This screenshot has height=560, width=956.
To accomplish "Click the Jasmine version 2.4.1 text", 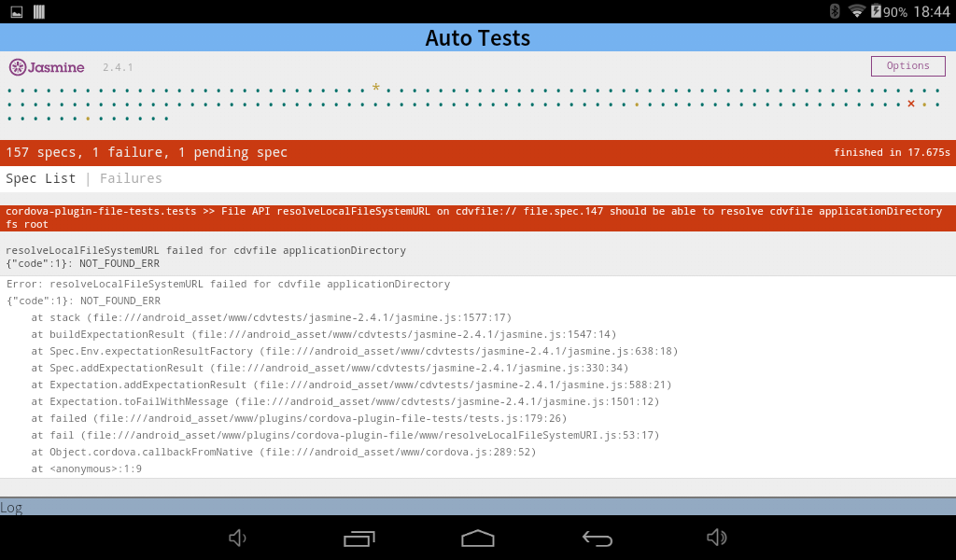I will pyautogui.click(x=118, y=67).
